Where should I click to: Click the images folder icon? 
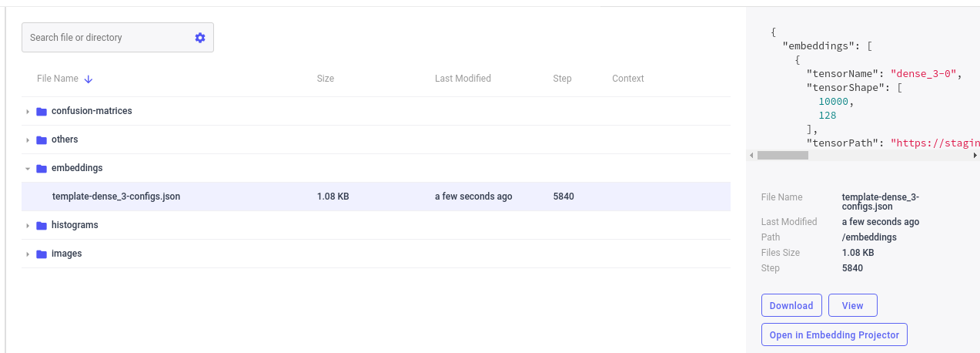coord(42,254)
